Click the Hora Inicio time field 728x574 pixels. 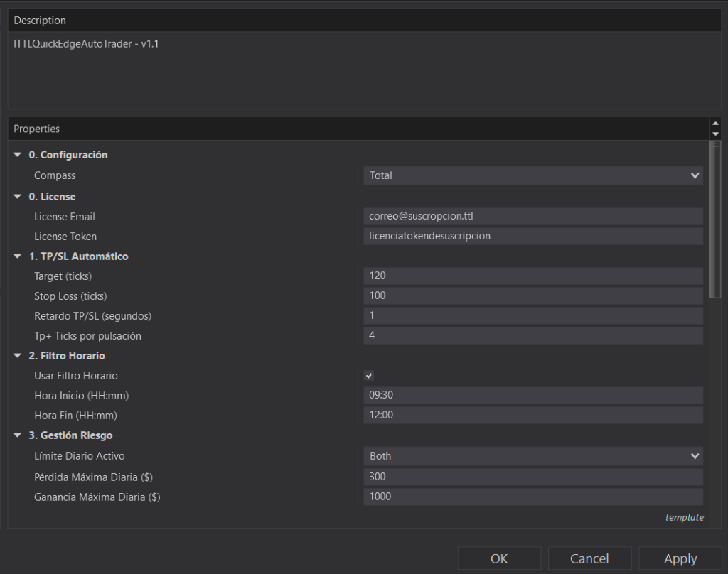532,395
